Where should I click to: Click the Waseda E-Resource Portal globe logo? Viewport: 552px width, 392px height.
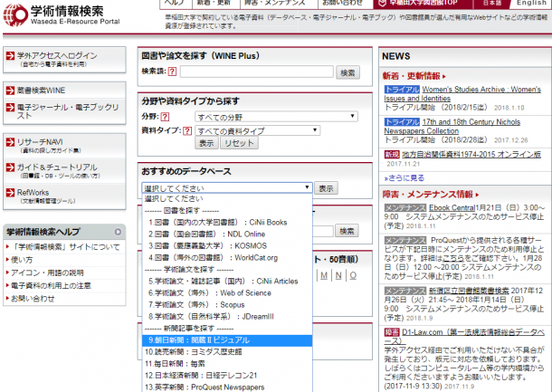pos(15,14)
